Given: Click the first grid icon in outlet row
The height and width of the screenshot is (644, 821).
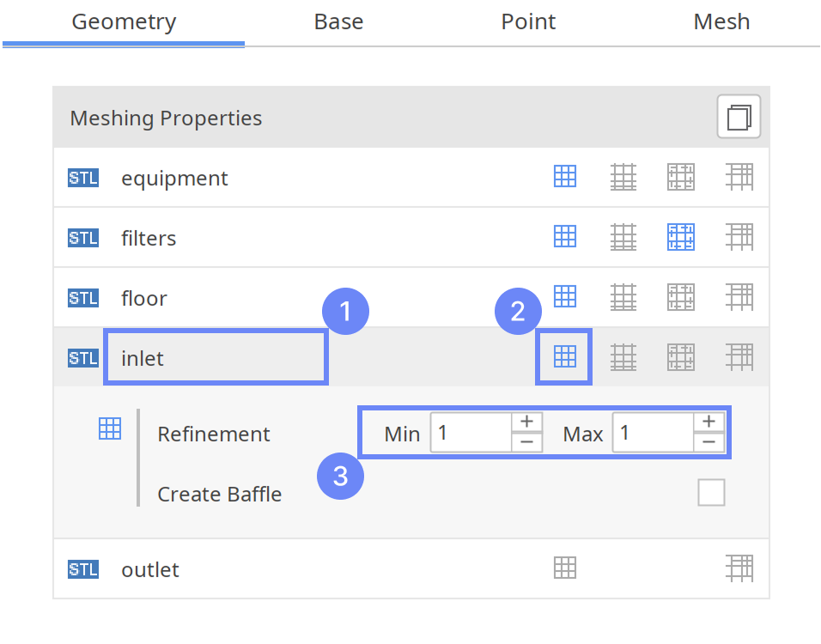Looking at the screenshot, I should click(564, 568).
